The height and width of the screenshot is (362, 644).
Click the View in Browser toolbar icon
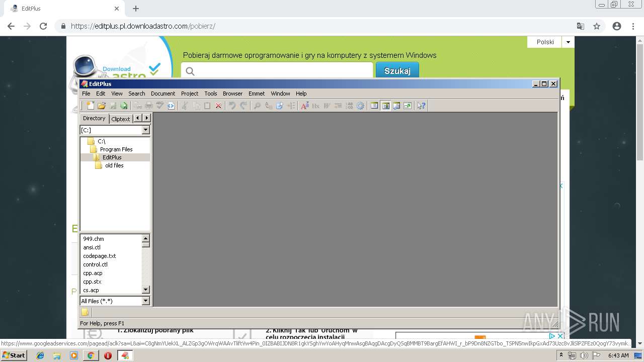point(171,106)
